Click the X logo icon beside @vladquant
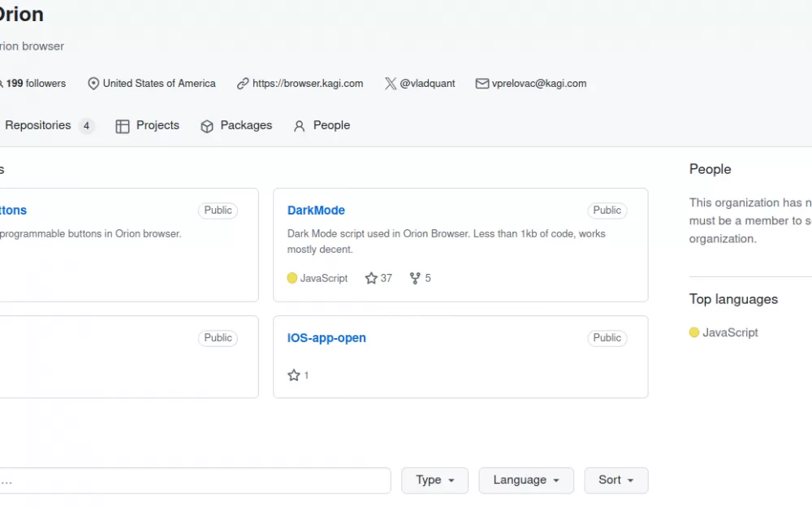This screenshot has width=812, height=508. tap(391, 84)
